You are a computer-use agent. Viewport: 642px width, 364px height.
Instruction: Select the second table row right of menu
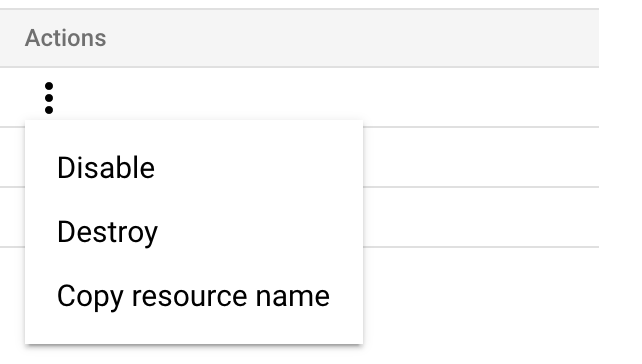tap(481, 157)
